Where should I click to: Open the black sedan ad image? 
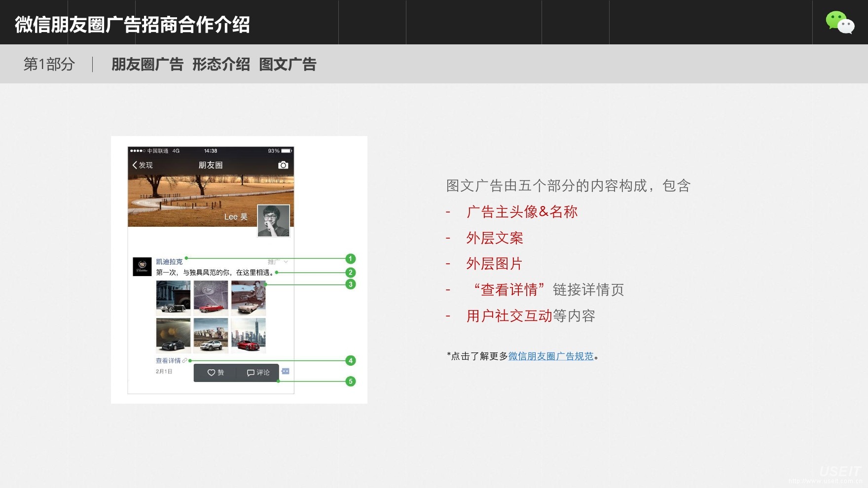173,336
